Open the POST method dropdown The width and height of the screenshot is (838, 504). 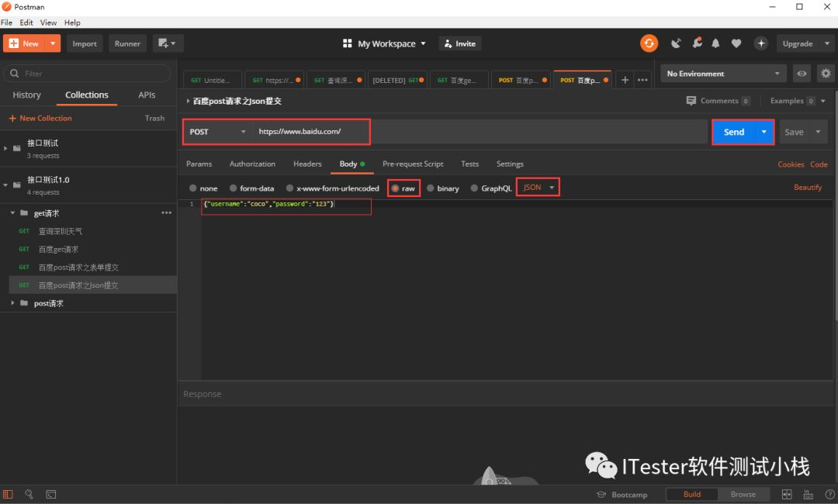pyautogui.click(x=217, y=132)
